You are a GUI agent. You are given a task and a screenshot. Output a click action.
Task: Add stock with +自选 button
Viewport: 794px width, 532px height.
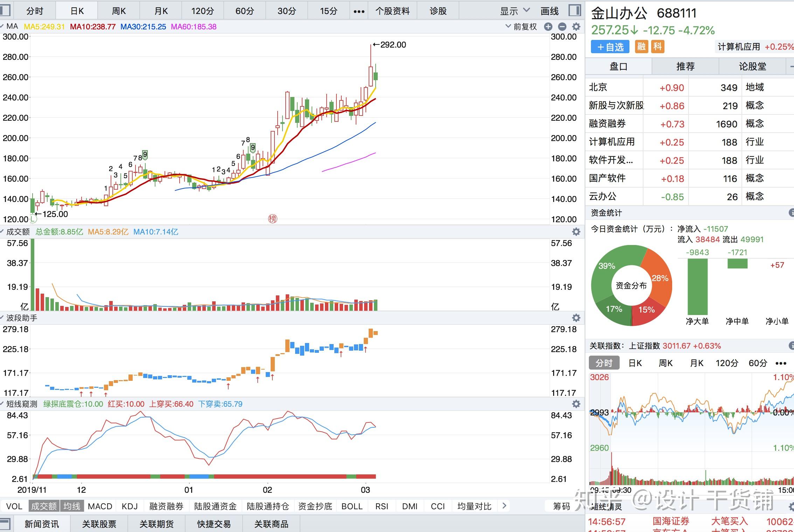[x=610, y=47]
